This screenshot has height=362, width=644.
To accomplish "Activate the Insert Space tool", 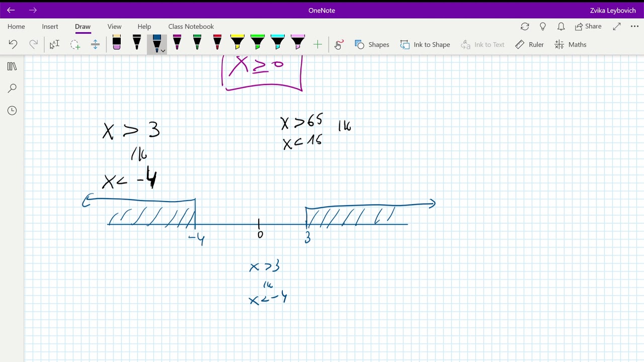I will pyautogui.click(x=95, y=44).
